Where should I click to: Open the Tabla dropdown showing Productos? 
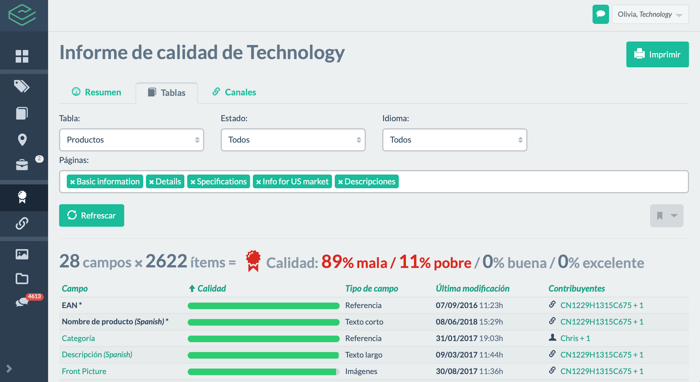click(131, 140)
